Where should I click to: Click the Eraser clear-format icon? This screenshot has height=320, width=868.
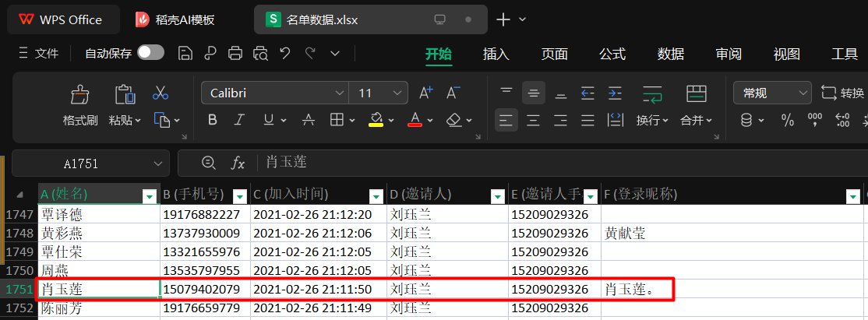454,120
